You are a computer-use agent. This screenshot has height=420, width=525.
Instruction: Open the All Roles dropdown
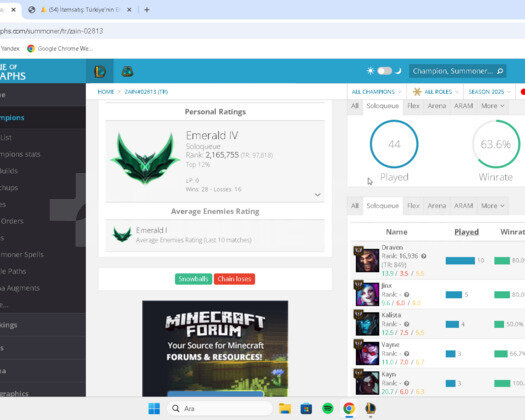435,92
